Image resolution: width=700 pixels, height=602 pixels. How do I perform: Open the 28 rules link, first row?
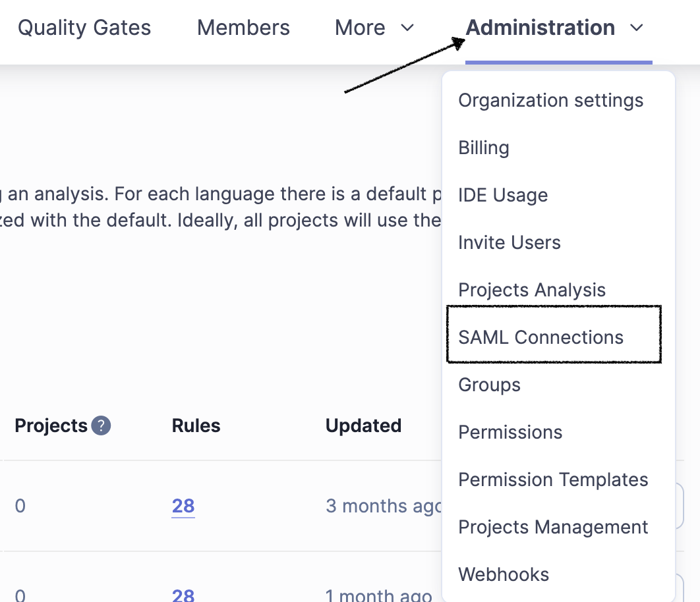click(183, 506)
